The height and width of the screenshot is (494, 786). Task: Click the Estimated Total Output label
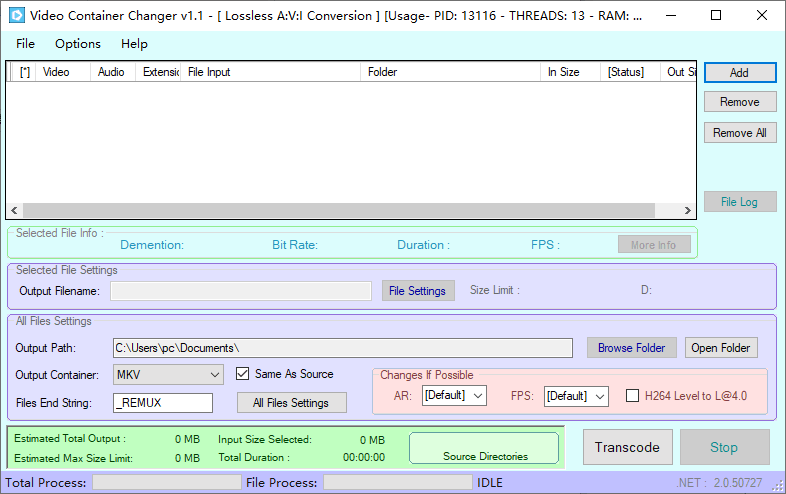coord(70,439)
